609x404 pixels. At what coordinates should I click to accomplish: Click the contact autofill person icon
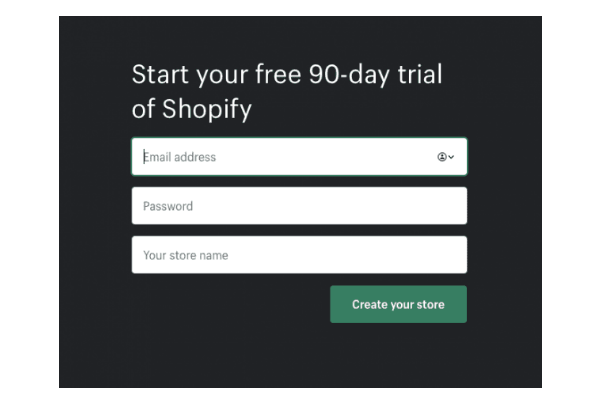(441, 157)
